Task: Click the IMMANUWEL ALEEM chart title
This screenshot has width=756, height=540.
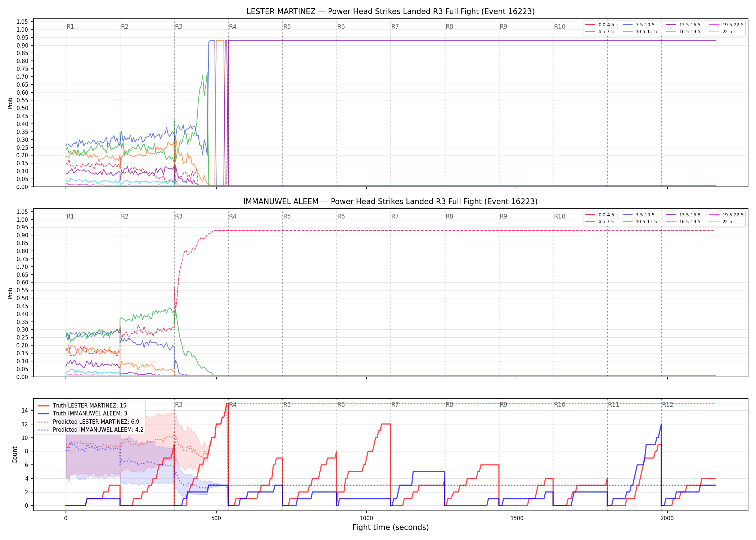Action: (x=391, y=202)
